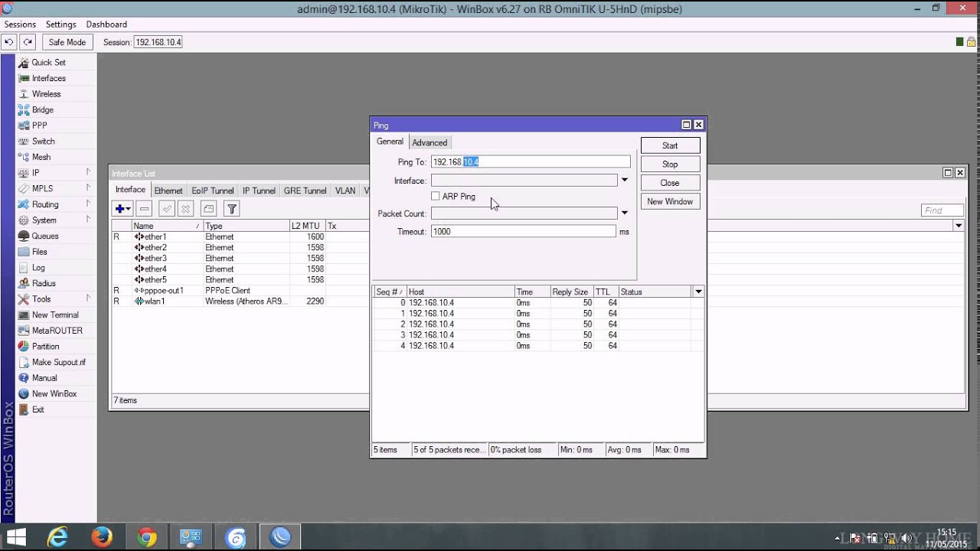Click the disable (cross) interface button
The width and height of the screenshot is (980, 551).
click(x=185, y=209)
